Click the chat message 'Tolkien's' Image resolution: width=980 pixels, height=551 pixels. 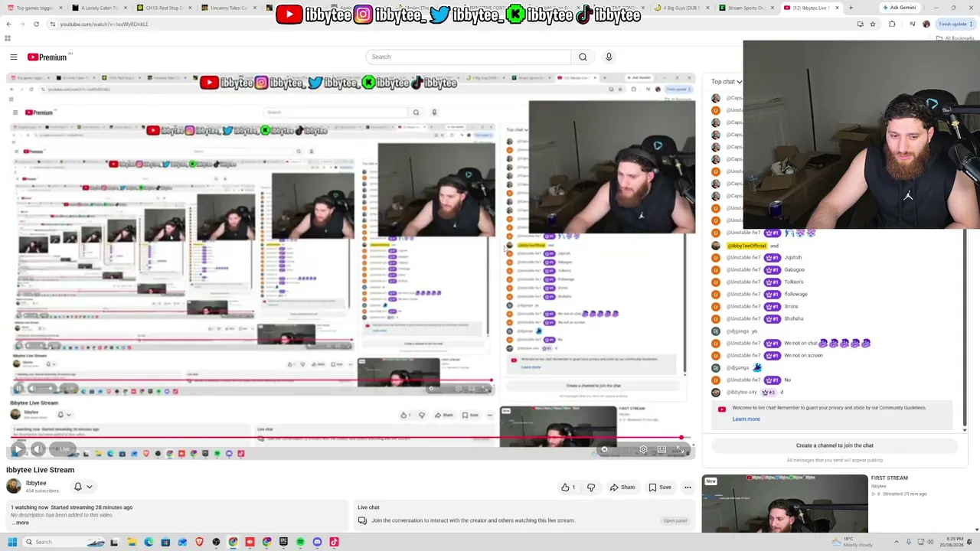793,282
